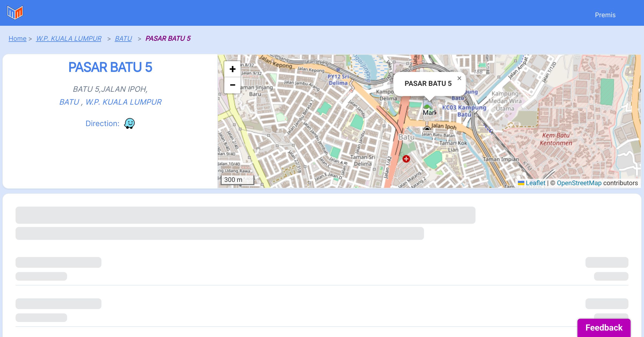Go to Home breadcrumb
The height and width of the screenshot is (337, 644).
(x=17, y=39)
